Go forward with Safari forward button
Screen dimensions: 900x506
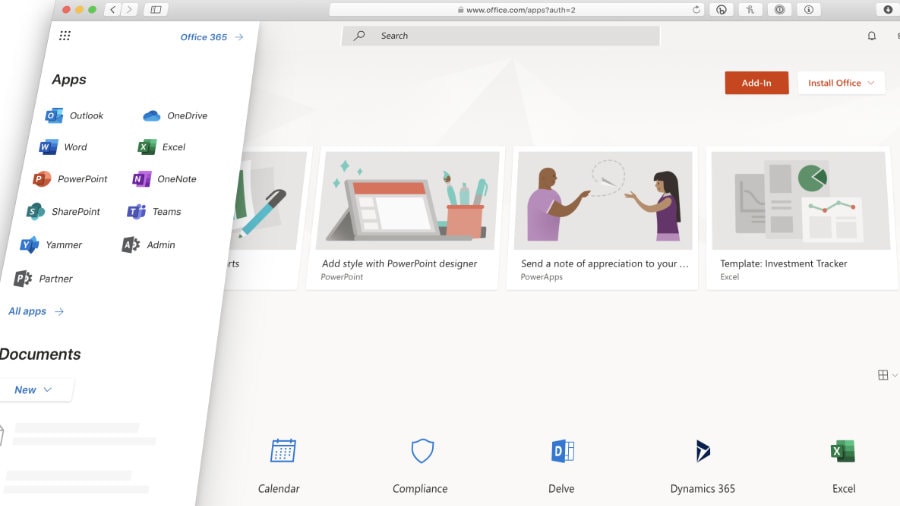(130, 10)
